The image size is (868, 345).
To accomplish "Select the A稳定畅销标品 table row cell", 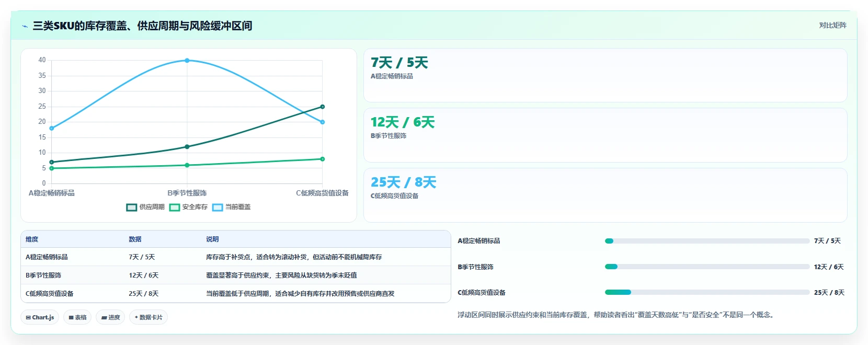I will pos(47,257).
